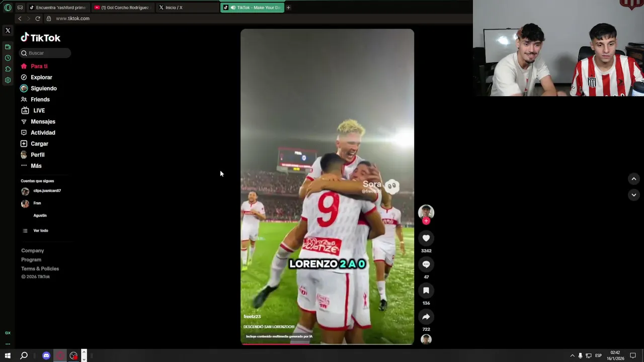Reload the TikTok page
This screenshot has height=362, width=644.
pyautogui.click(x=38, y=19)
